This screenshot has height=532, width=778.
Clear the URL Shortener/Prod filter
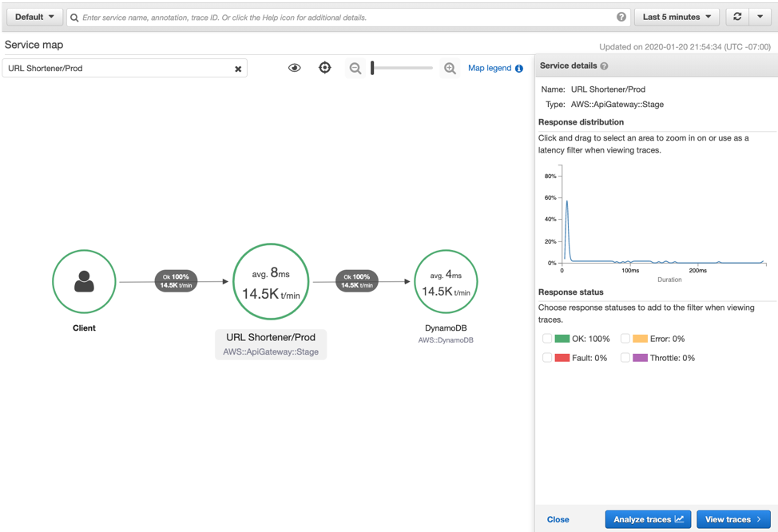click(x=238, y=69)
